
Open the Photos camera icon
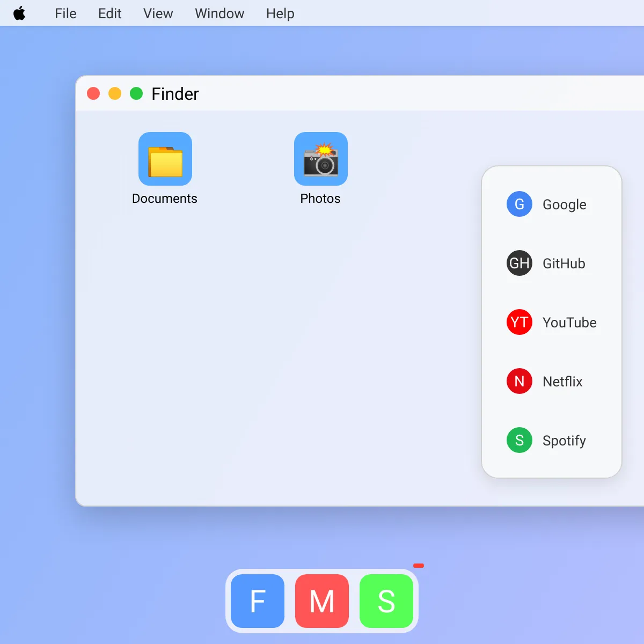(x=321, y=159)
